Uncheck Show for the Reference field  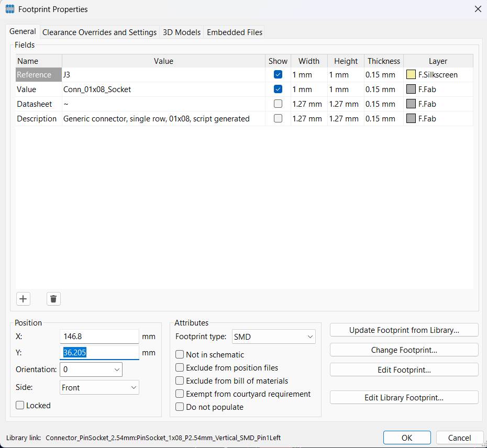[x=278, y=75]
